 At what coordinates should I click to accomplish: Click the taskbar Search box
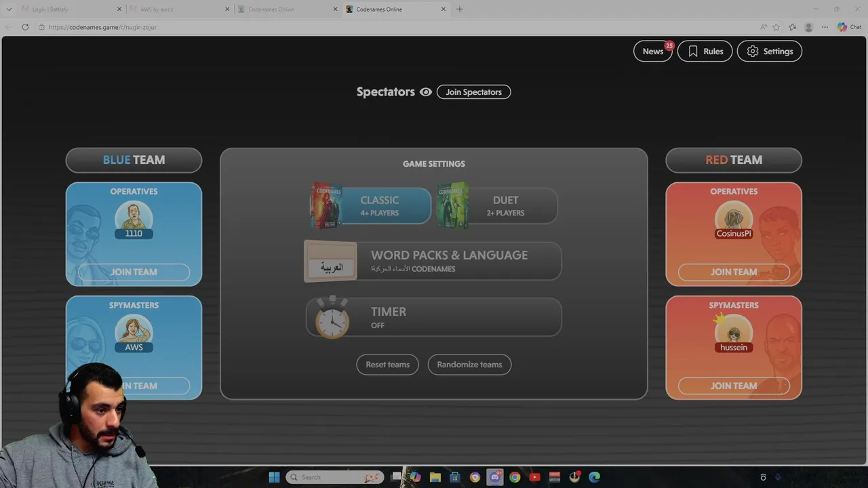(335, 477)
